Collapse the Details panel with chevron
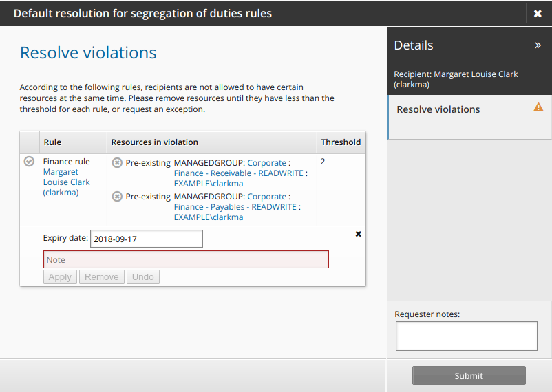 (x=538, y=45)
